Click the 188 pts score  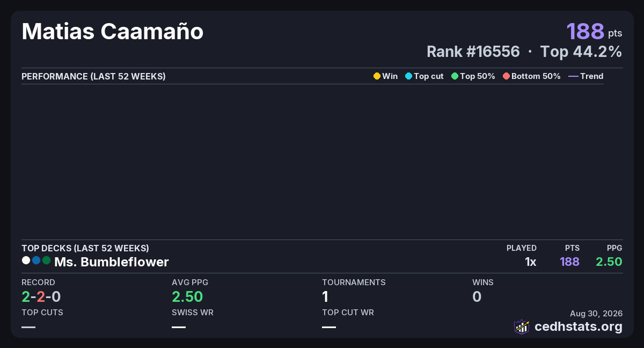(595, 31)
